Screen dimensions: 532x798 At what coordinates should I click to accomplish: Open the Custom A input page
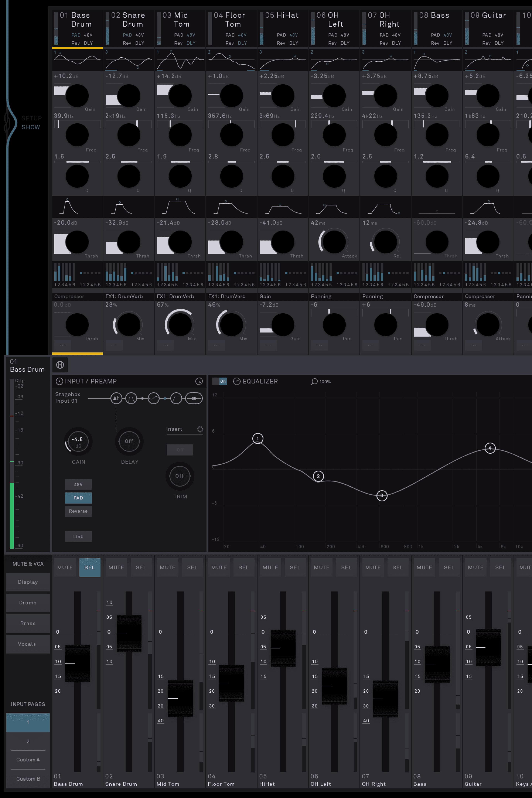point(28,760)
